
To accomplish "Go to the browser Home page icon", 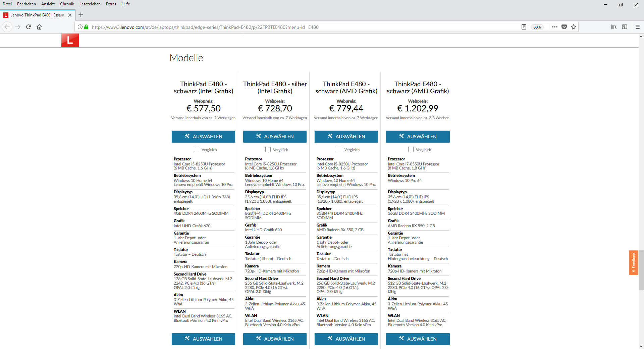I will click(39, 27).
